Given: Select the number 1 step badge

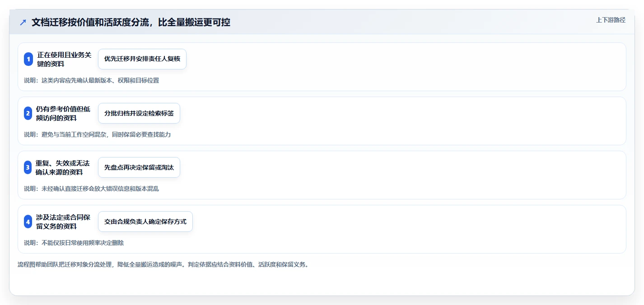Looking at the screenshot, I should pyautogui.click(x=28, y=59).
